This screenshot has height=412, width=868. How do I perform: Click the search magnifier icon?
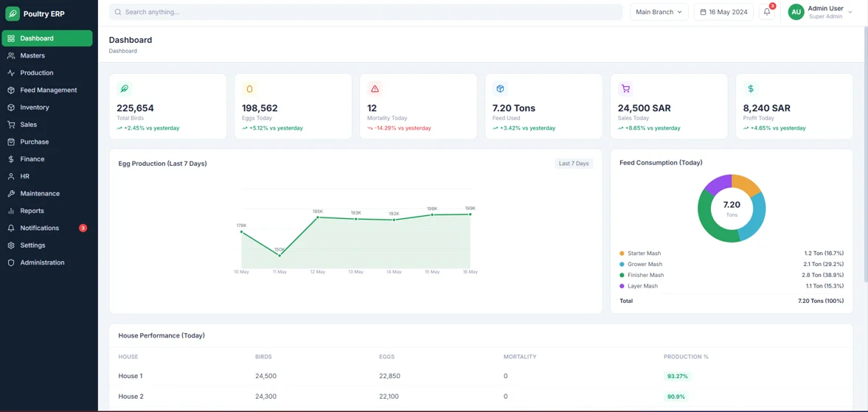click(118, 12)
